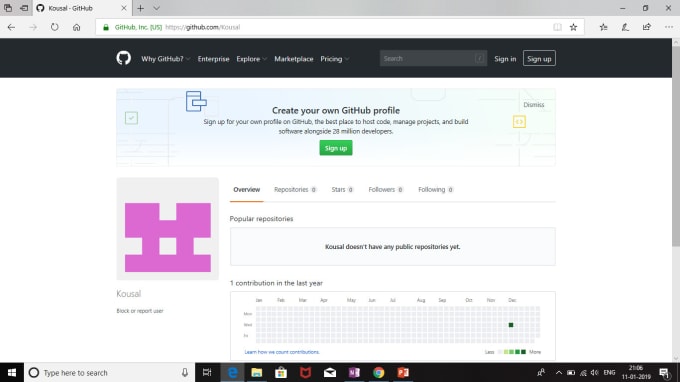
Task: Click the green Sign up button
Action: tap(336, 148)
